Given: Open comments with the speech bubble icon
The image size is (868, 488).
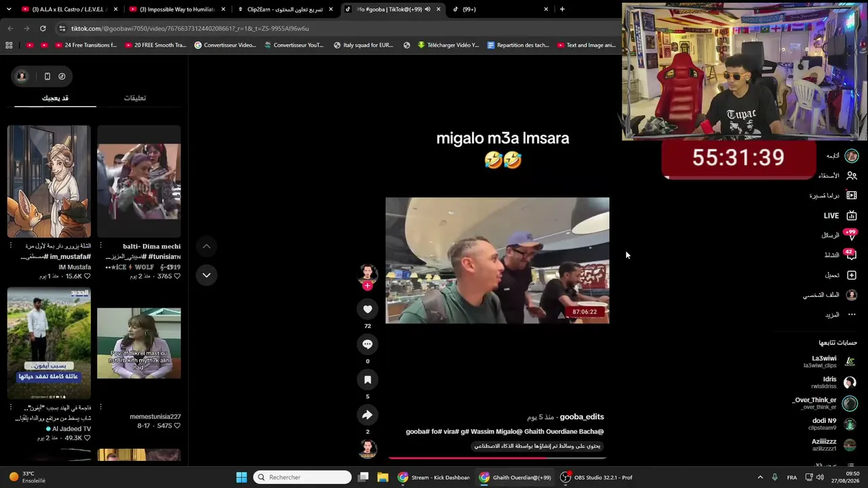Looking at the screenshot, I should [x=368, y=344].
